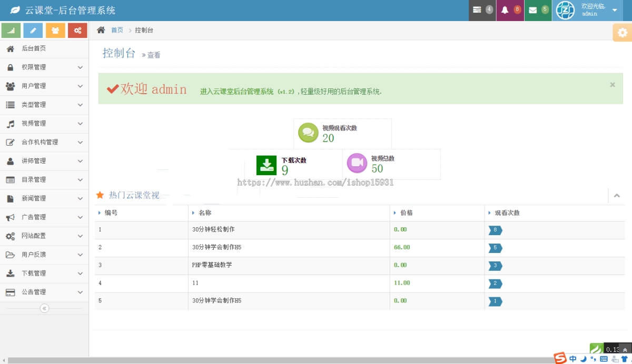Click the green comment icon for 视频观看次数

(308, 133)
